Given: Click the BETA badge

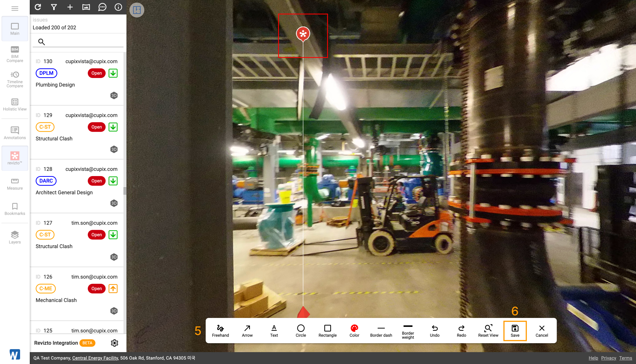Looking at the screenshot, I should click(87, 343).
